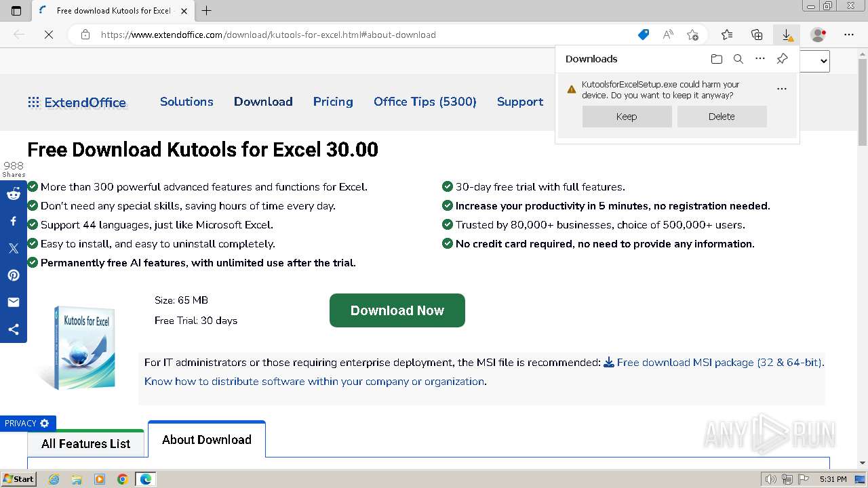Open Chrome from the taskbar
The width and height of the screenshot is (868, 488).
click(123, 479)
